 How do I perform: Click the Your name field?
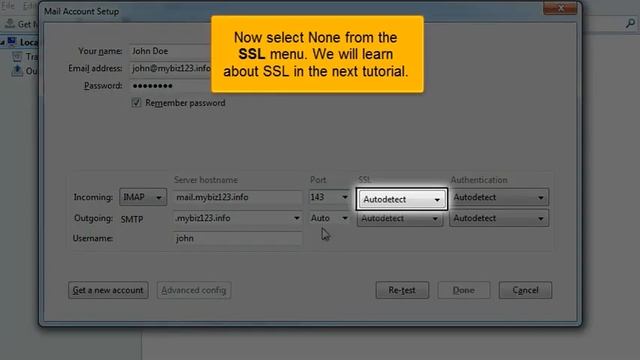(x=171, y=51)
